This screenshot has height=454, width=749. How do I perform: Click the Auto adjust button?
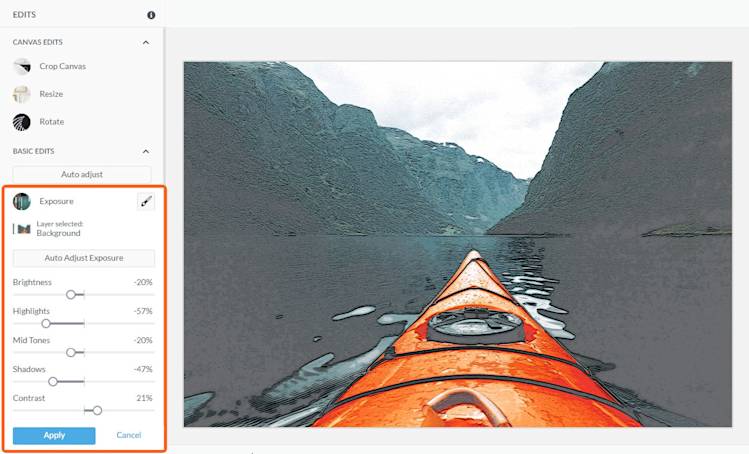click(x=82, y=174)
